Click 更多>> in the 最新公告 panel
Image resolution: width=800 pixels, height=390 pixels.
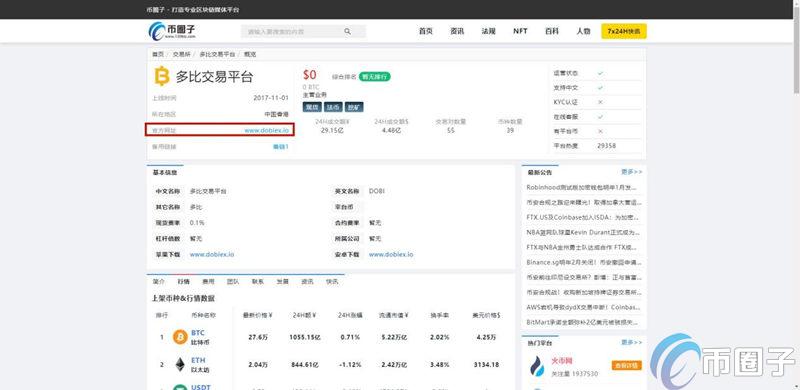[632, 172]
